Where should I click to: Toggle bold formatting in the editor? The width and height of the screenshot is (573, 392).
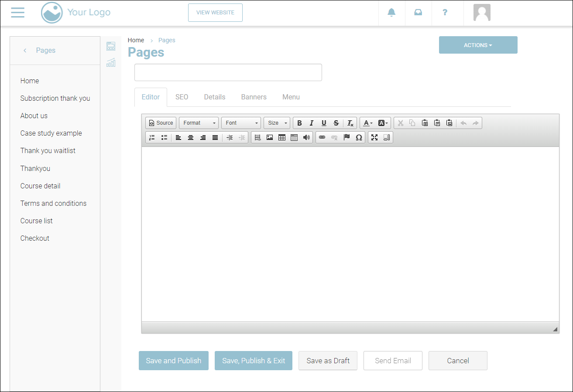(x=299, y=123)
